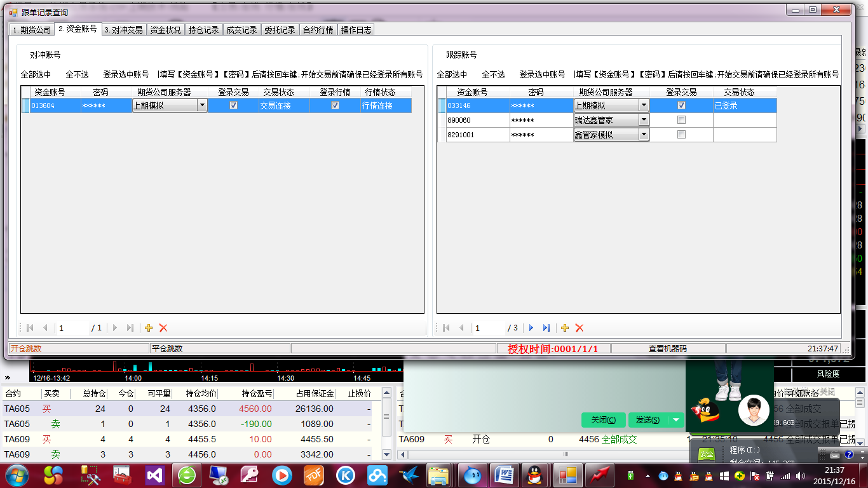
Task: Open green circular browser icon on taskbar
Action: [186, 475]
